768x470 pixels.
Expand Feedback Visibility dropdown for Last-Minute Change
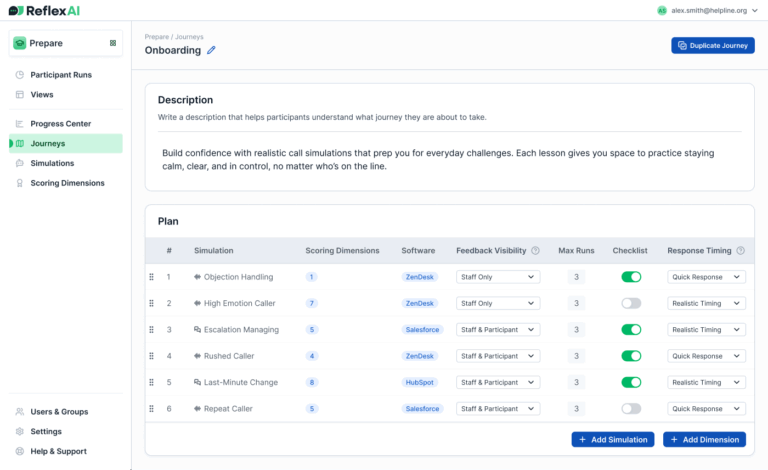tap(497, 383)
